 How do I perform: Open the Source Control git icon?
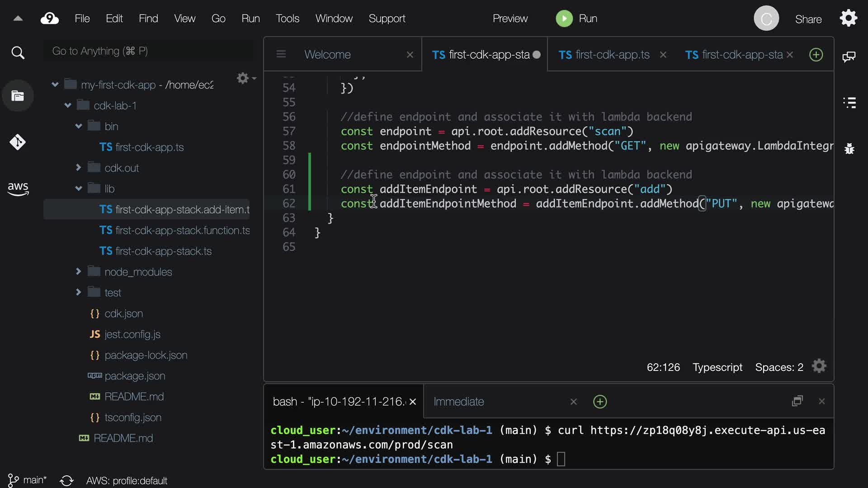pyautogui.click(x=18, y=142)
